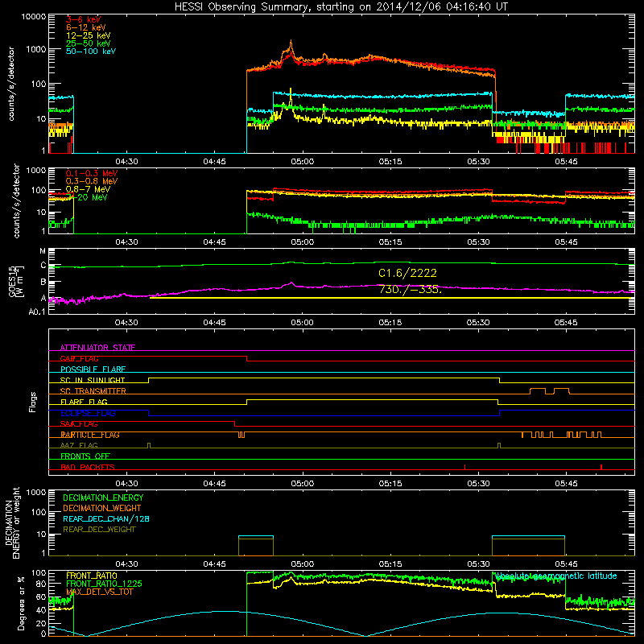This screenshot has height=644, width=644.
Task: Click the FRONT_RATIO legend label
Action: click(92, 576)
